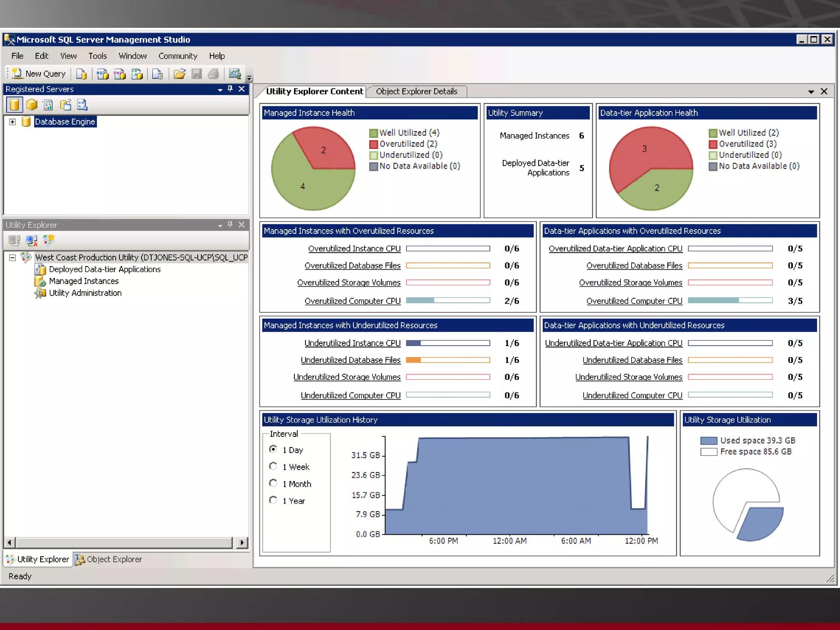Choose the 1 Year interval radio button
Viewport: 840px width, 630px height.
(273, 500)
